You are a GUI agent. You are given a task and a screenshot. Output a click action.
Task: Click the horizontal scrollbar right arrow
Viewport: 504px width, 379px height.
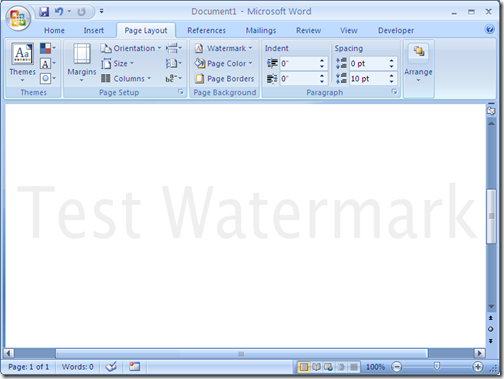tap(479, 353)
